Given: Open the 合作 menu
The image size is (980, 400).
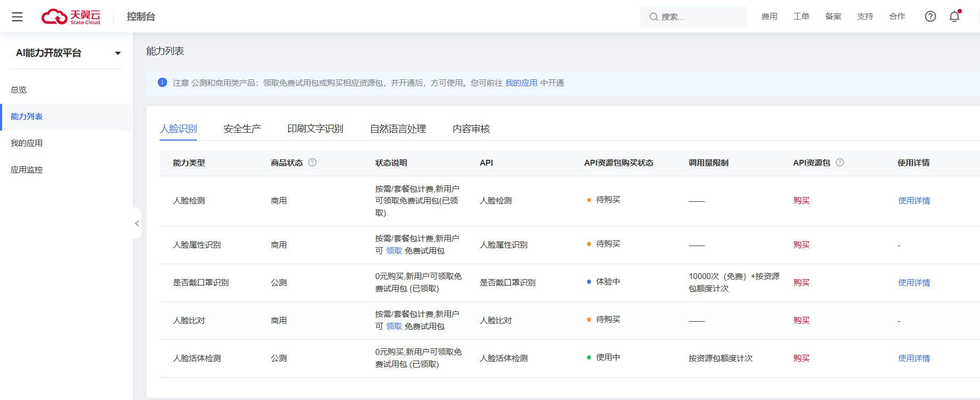Looking at the screenshot, I should (897, 17).
